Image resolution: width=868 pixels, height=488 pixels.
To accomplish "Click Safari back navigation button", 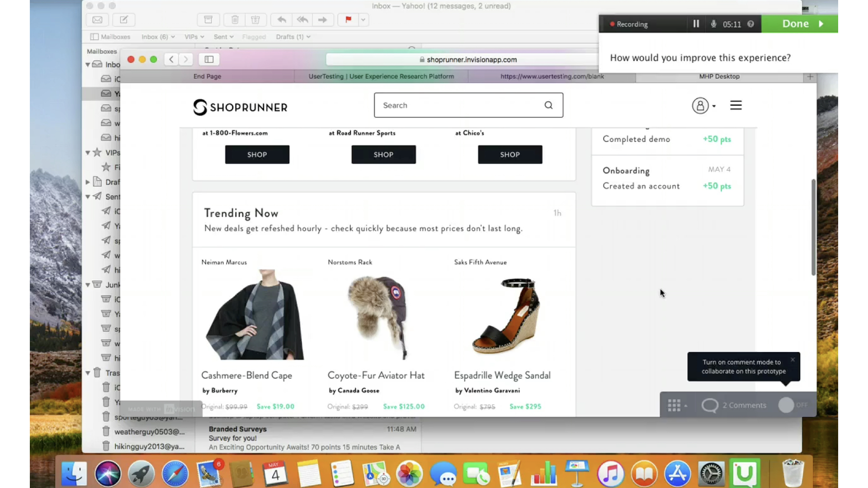I will click(171, 59).
